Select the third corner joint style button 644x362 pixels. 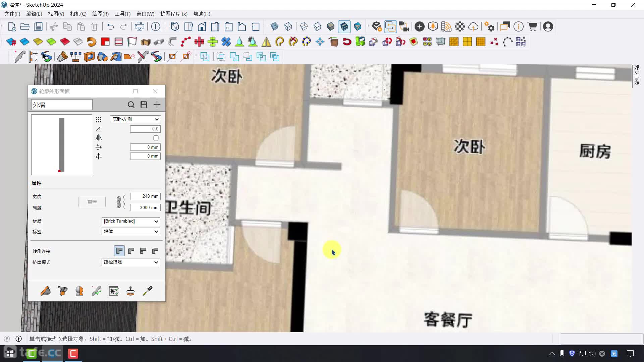[x=143, y=251]
